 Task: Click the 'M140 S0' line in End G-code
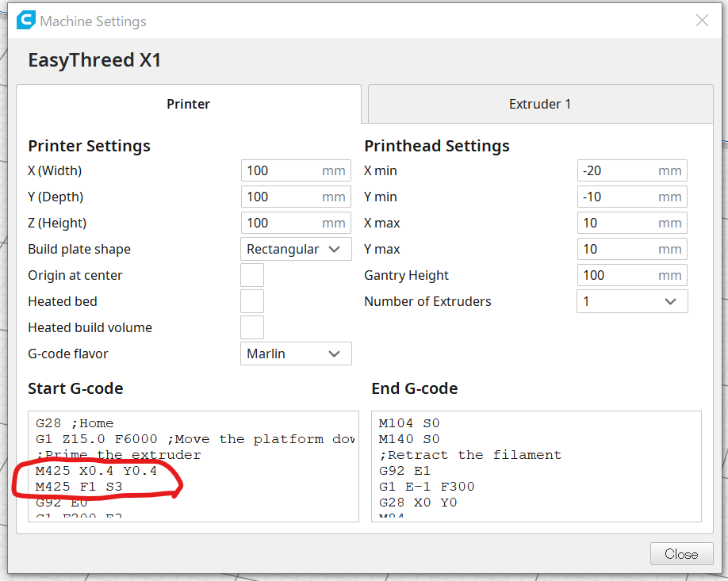pyautogui.click(x=409, y=439)
